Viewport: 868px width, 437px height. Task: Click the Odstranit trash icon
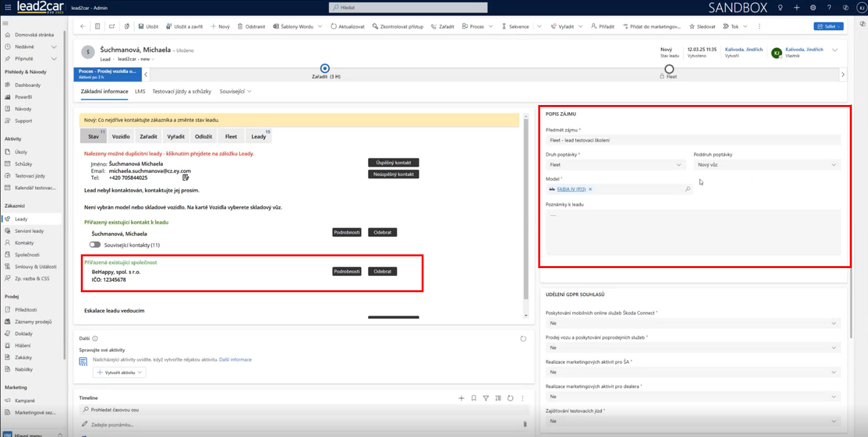[241, 27]
